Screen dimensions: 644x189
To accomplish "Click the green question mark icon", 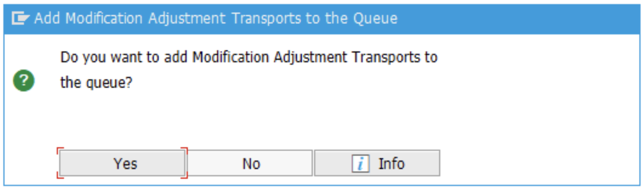I will tap(24, 81).
